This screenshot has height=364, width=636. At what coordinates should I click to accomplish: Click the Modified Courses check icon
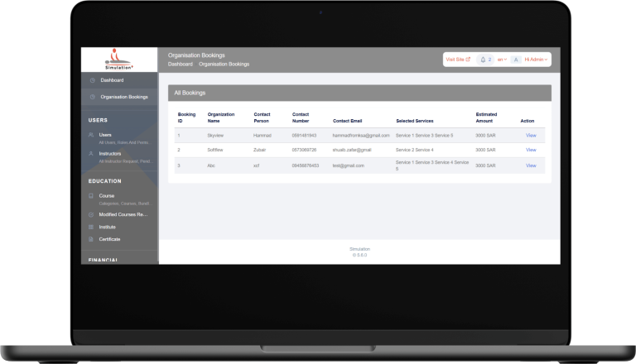click(x=91, y=214)
